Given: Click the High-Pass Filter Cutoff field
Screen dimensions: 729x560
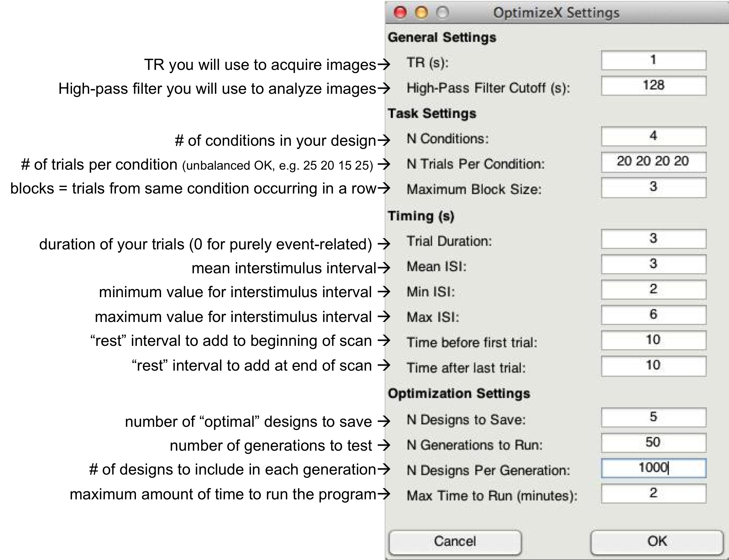Looking at the screenshot, I should [653, 86].
